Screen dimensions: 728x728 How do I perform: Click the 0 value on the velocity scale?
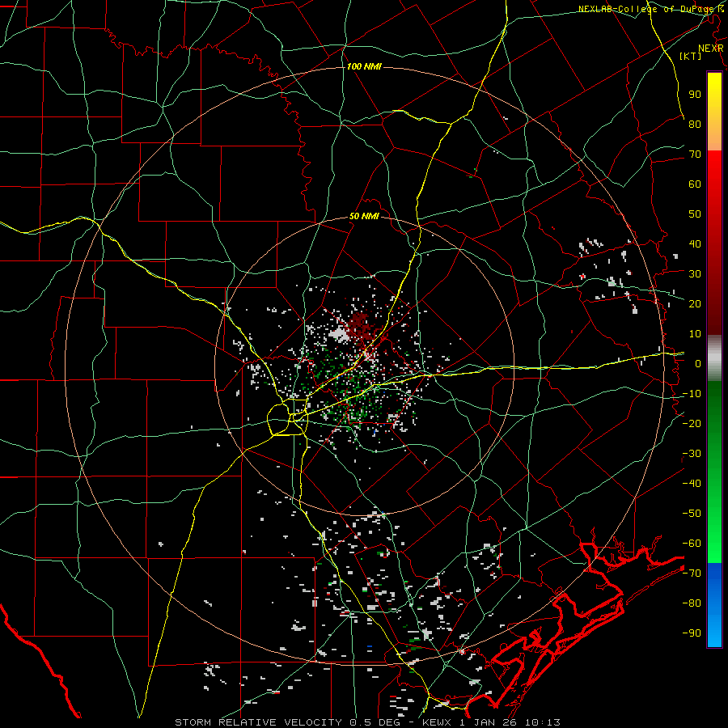(x=698, y=364)
